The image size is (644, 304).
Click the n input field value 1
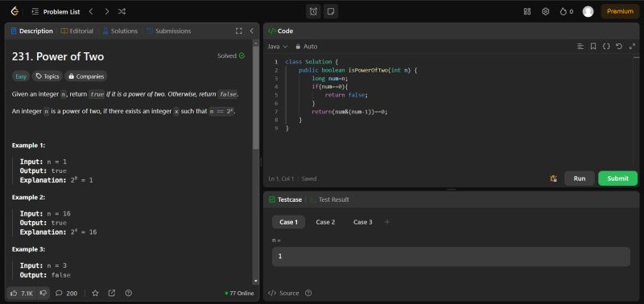pyautogui.click(x=451, y=257)
